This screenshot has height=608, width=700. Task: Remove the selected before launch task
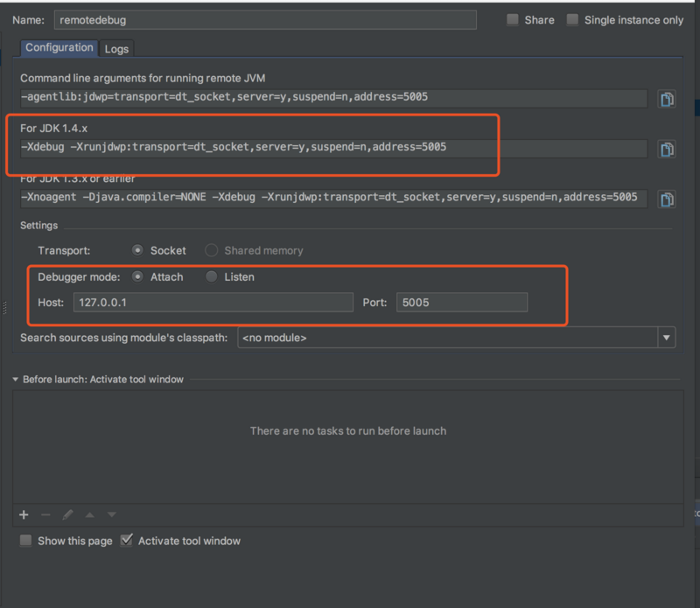(x=45, y=514)
